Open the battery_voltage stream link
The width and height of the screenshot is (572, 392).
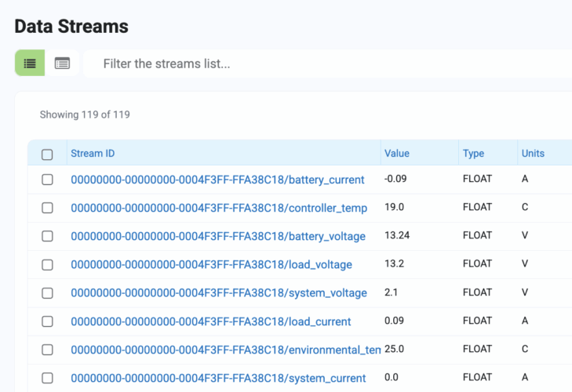[x=218, y=236]
